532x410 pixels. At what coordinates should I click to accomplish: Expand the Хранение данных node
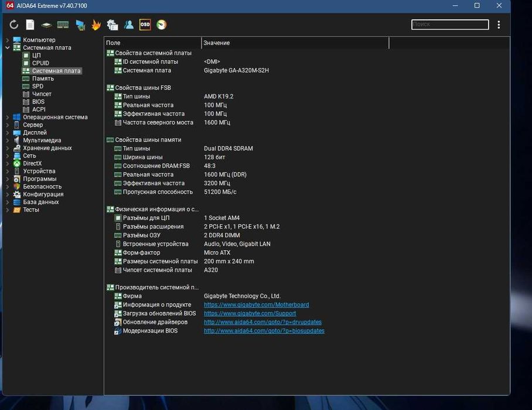pos(8,148)
